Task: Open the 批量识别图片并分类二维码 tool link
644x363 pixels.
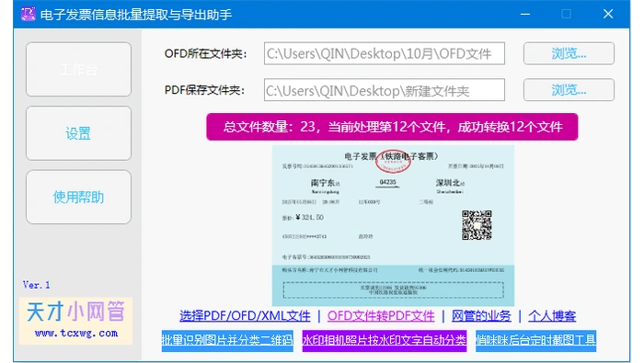Action: click(227, 340)
